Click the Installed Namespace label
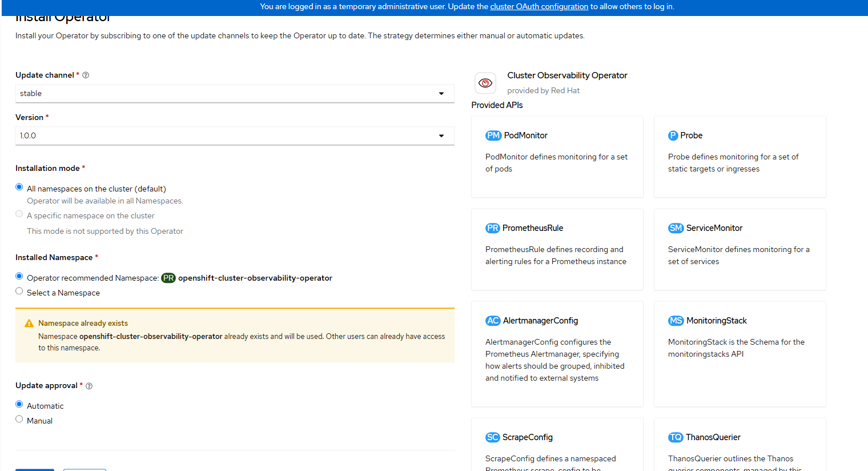The height and width of the screenshot is (471, 868). [x=54, y=257]
